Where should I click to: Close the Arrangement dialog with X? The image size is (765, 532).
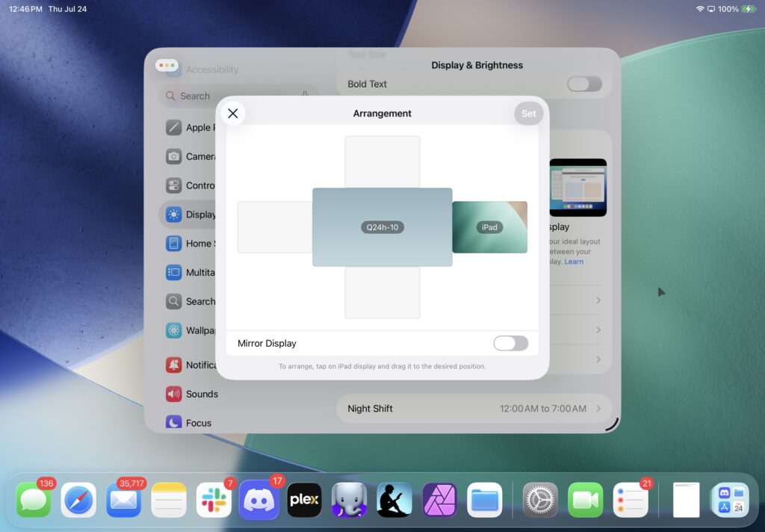click(233, 114)
